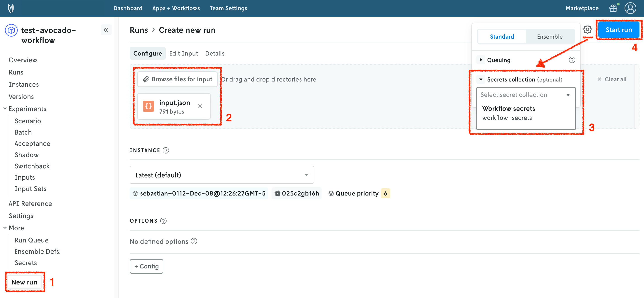
Task: Switch run type to Ensemble
Action: (550, 37)
